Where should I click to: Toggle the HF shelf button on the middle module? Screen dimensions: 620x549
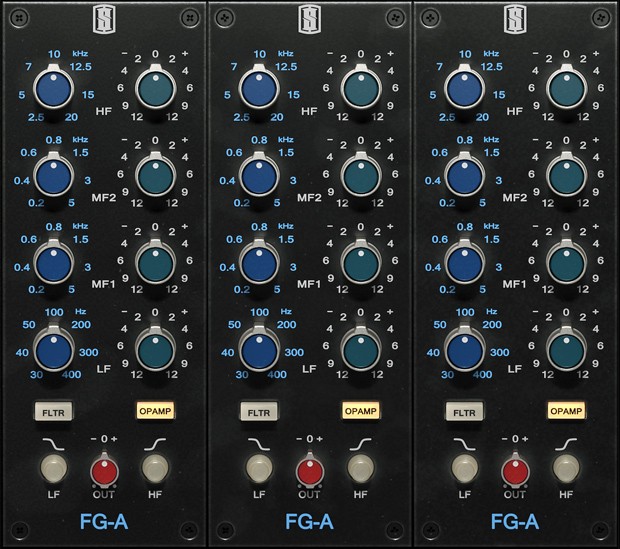(361, 468)
